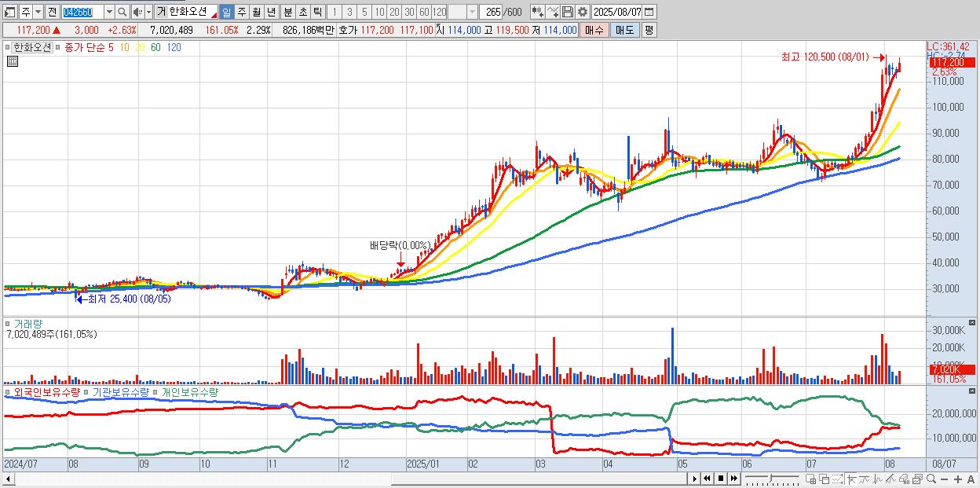
Task: Select the 틱 tick period button
Action: [x=317, y=12]
